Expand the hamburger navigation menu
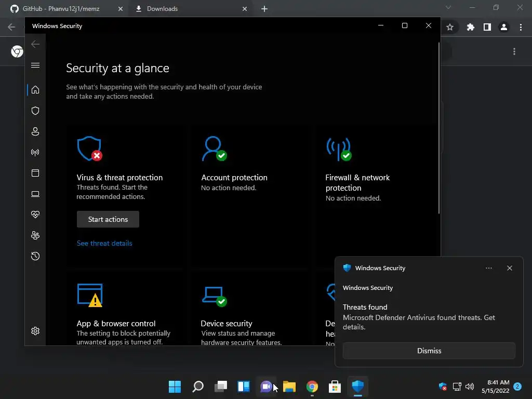 [35, 65]
